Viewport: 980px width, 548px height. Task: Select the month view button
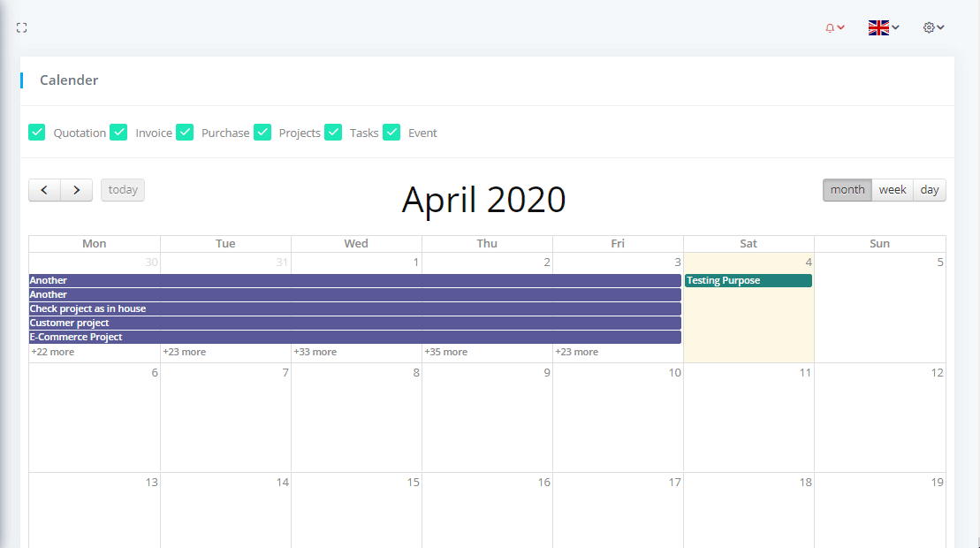coord(847,190)
